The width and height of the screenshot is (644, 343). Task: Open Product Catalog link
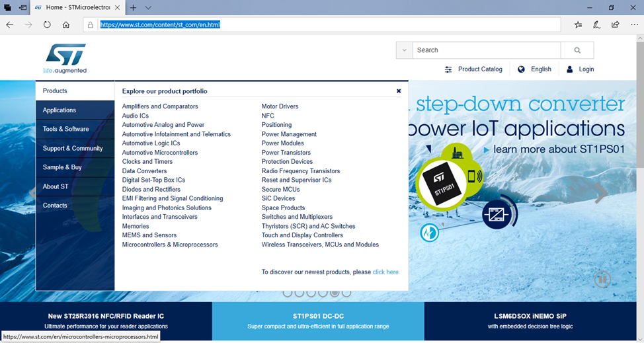pos(480,69)
